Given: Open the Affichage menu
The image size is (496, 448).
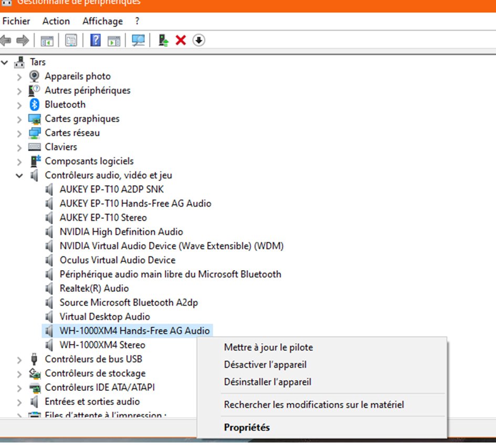Looking at the screenshot, I should [x=102, y=21].
